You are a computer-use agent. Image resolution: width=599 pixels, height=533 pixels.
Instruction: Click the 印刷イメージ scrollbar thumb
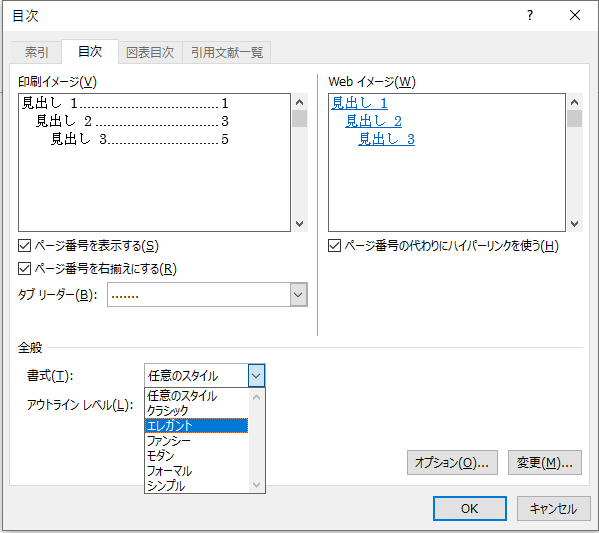(300, 118)
